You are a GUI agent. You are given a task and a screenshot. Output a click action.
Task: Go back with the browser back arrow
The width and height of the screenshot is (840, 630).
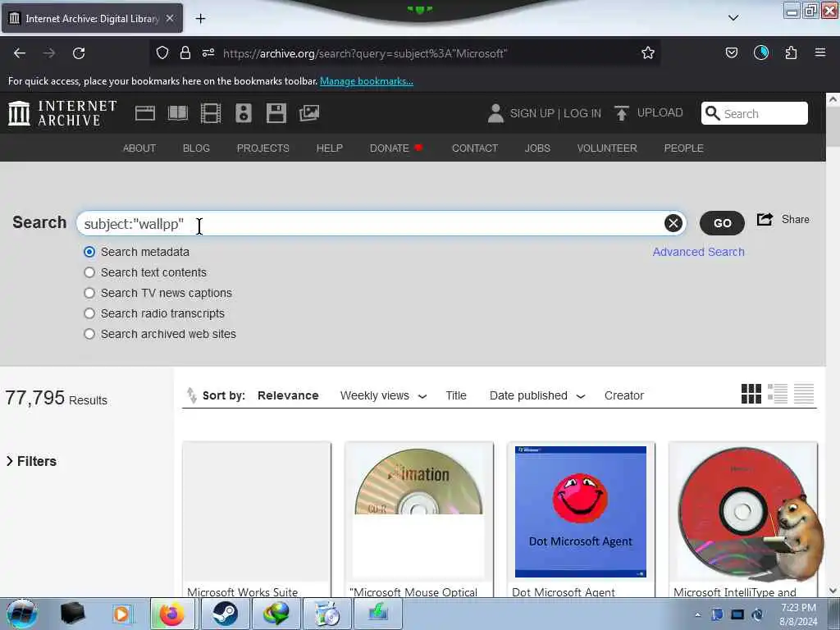[20, 53]
